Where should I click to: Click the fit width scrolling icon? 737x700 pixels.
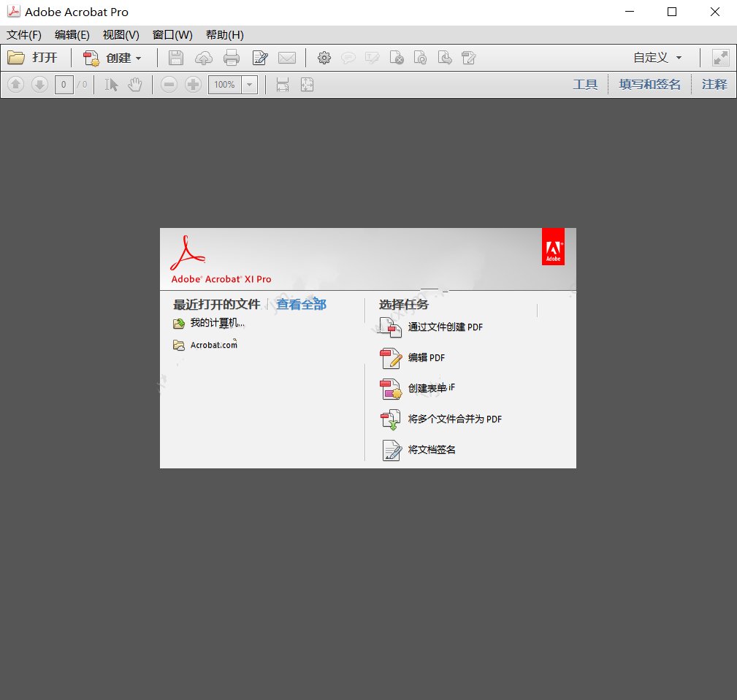tap(283, 85)
